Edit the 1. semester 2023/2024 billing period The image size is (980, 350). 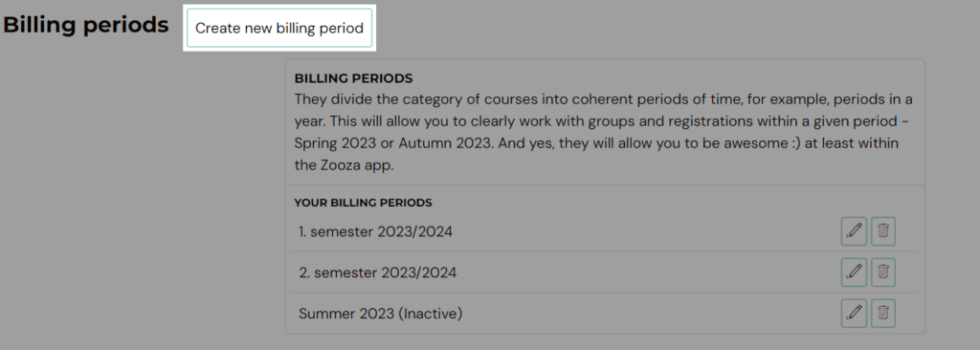pyautogui.click(x=854, y=231)
